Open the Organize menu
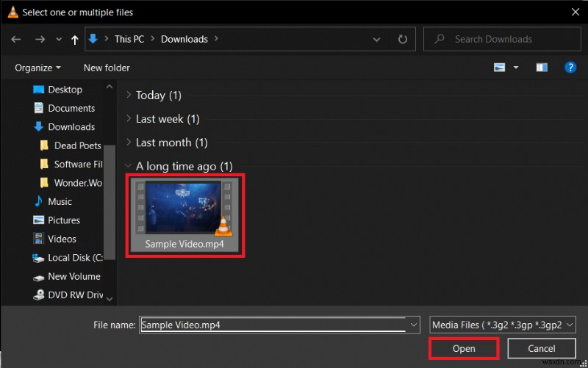The height and width of the screenshot is (368, 588). pyautogui.click(x=37, y=68)
